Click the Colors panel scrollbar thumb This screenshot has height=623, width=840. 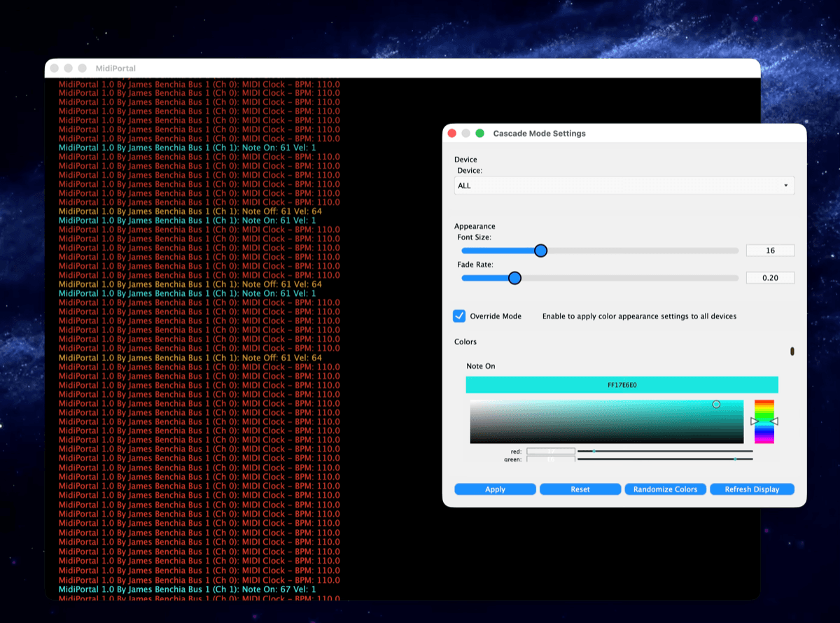[792, 351]
